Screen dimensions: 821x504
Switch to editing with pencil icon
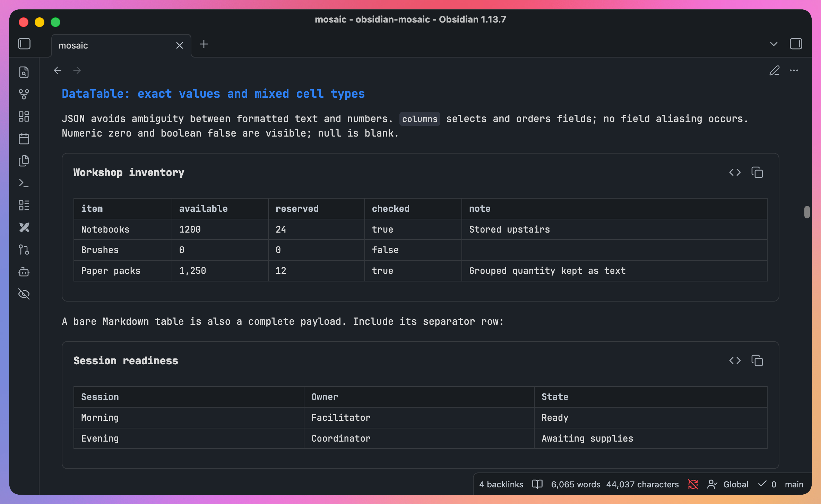click(775, 70)
